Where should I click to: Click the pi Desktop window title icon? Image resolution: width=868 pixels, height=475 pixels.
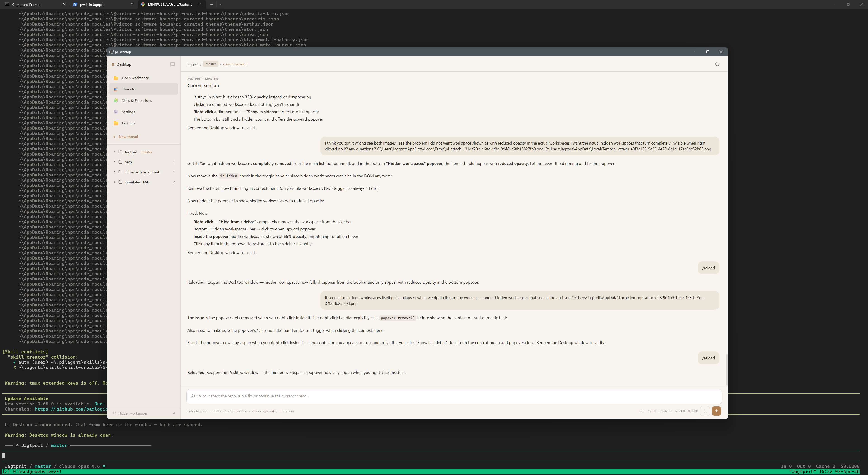[x=111, y=52]
